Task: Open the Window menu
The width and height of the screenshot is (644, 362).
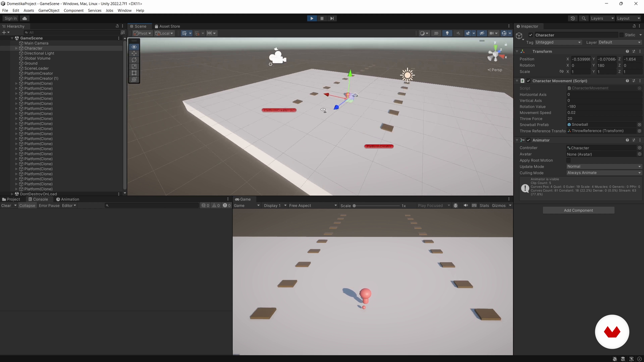Action: click(124, 11)
